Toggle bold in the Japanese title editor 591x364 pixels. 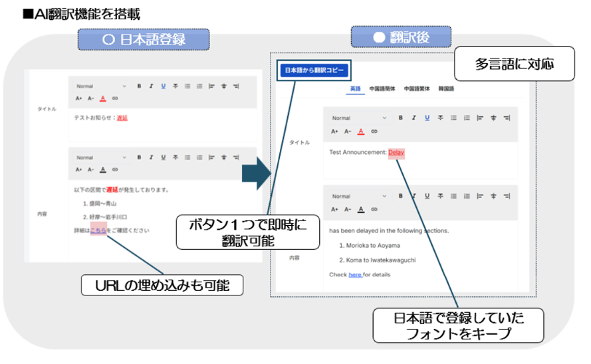(139, 86)
